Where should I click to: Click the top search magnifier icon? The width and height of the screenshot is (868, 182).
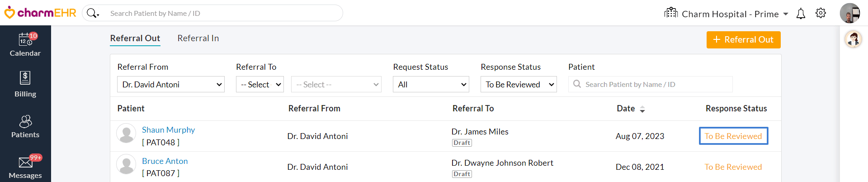(92, 13)
